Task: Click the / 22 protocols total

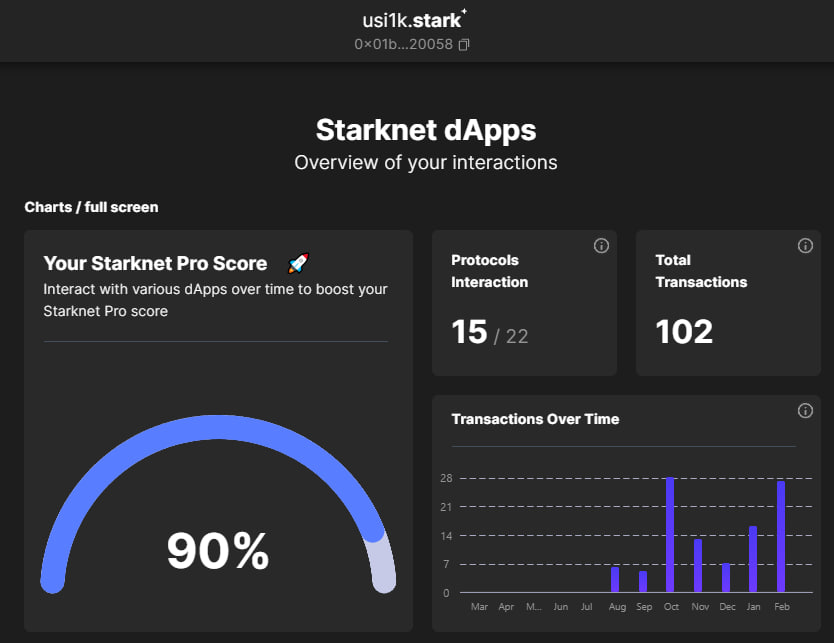Action: click(511, 336)
